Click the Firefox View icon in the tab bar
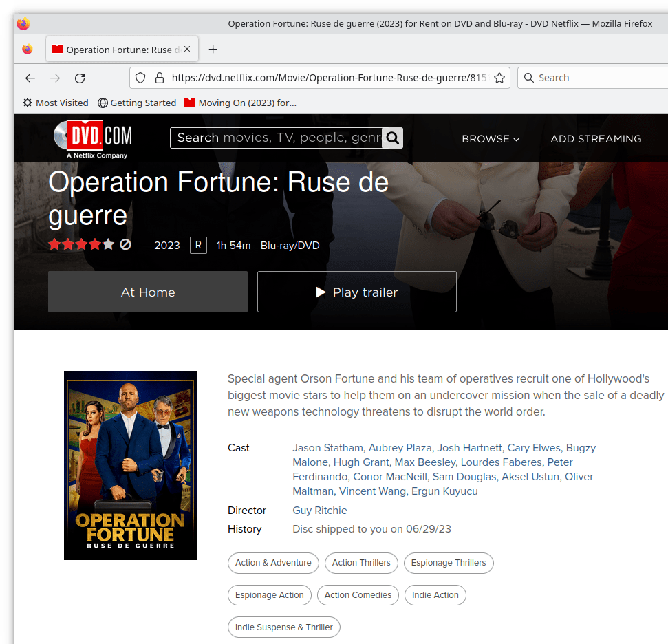This screenshot has height=644, width=668. coord(28,50)
